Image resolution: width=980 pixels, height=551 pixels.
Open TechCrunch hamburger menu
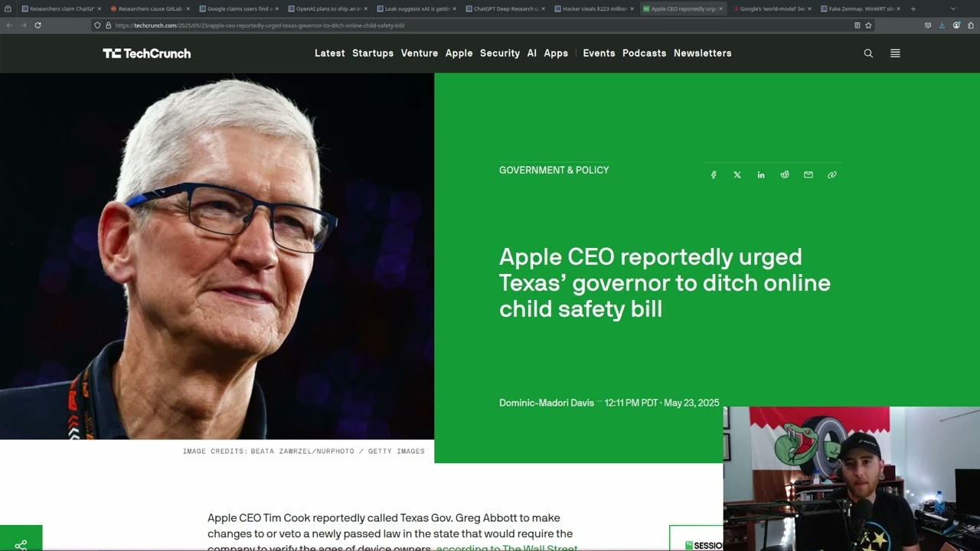(895, 54)
